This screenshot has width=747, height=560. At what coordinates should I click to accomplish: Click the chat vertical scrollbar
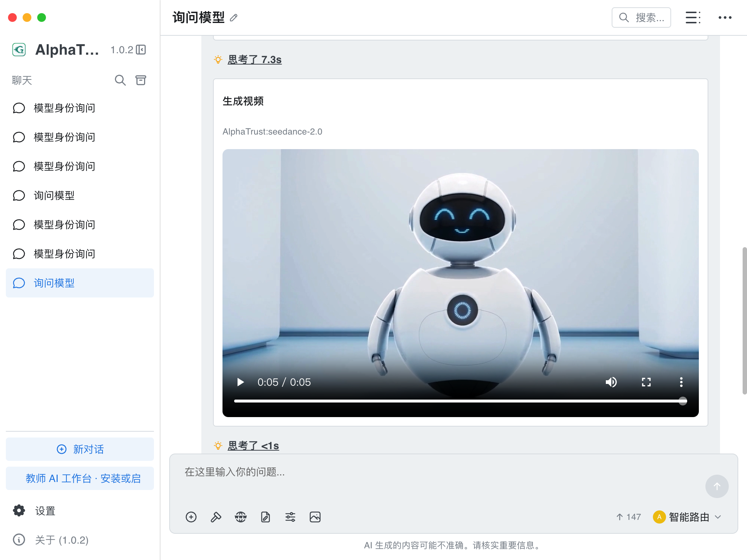pyautogui.click(x=744, y=321)
